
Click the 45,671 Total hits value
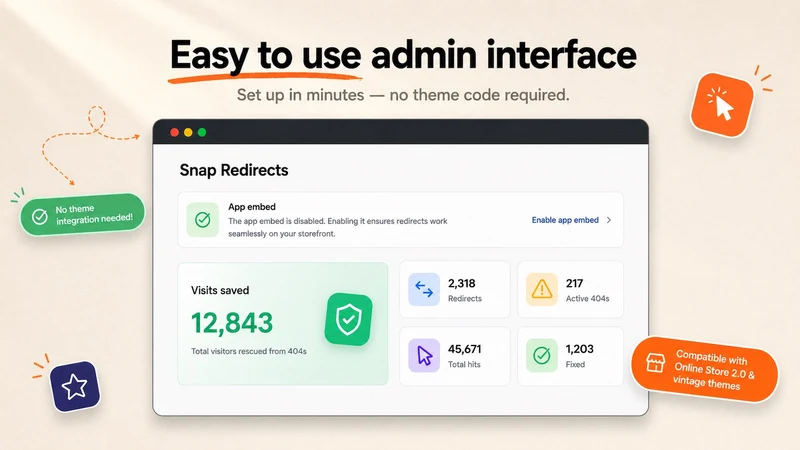(x=464, y=349)
